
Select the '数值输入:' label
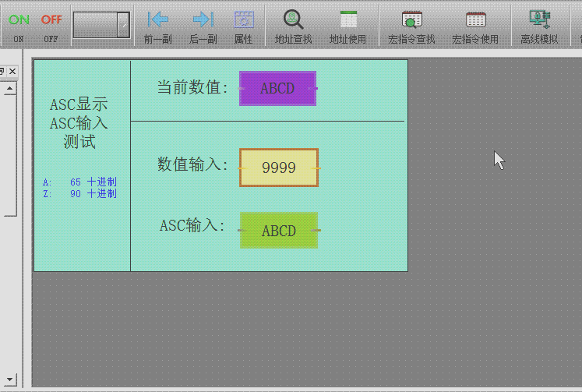click(x=192, y=164)
